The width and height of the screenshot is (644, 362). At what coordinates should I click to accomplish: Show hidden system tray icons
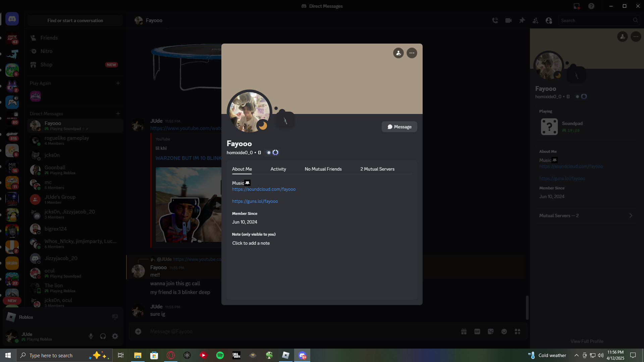coord(576,355)
